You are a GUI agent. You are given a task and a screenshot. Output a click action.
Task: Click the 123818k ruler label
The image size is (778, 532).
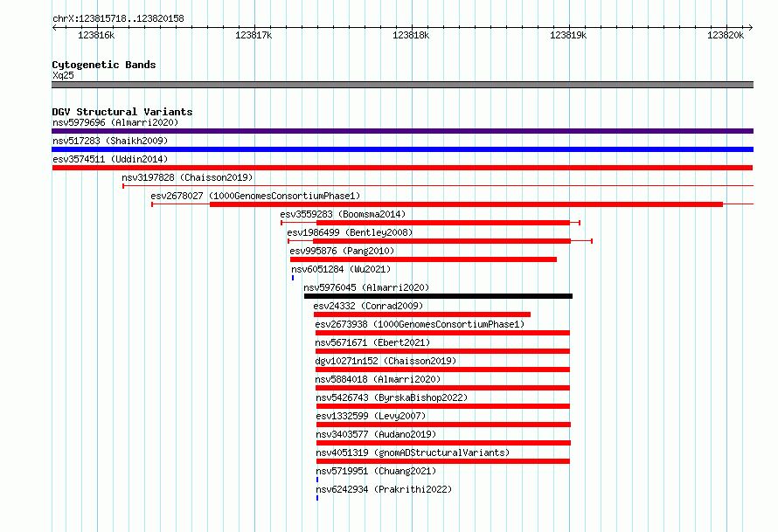411,35
